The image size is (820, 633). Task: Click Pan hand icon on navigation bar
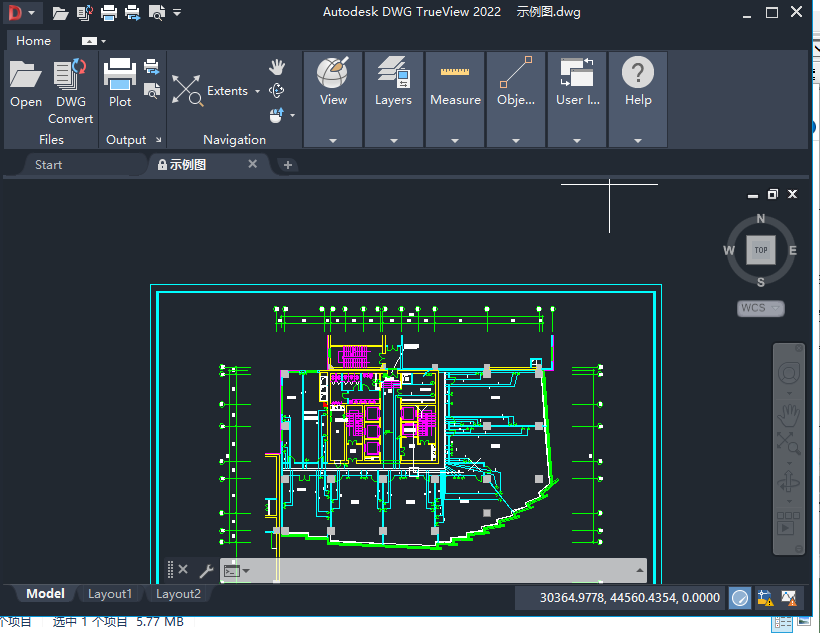(789, 415)
